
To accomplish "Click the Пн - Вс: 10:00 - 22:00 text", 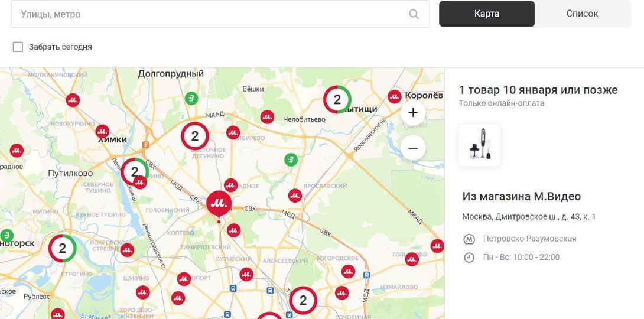I will tap(521, 258).
